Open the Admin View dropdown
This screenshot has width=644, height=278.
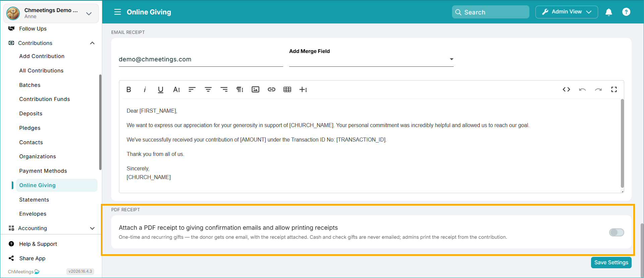click(567, 12)
